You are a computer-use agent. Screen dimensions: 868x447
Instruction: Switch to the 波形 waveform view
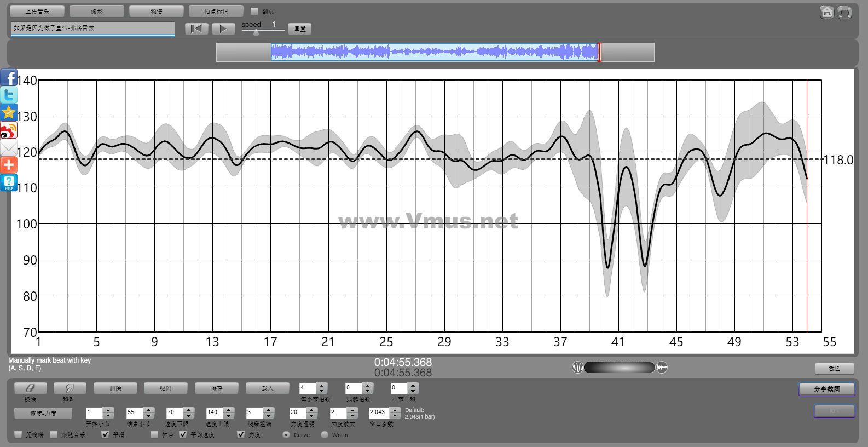[x=97, y=12]
